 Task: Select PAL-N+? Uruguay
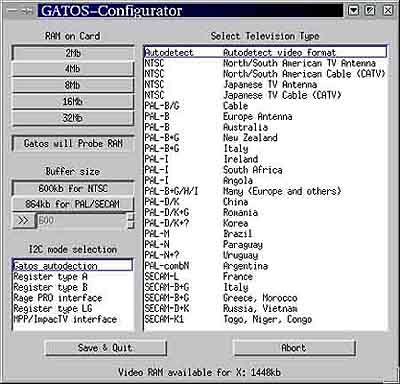pos(266,255)
